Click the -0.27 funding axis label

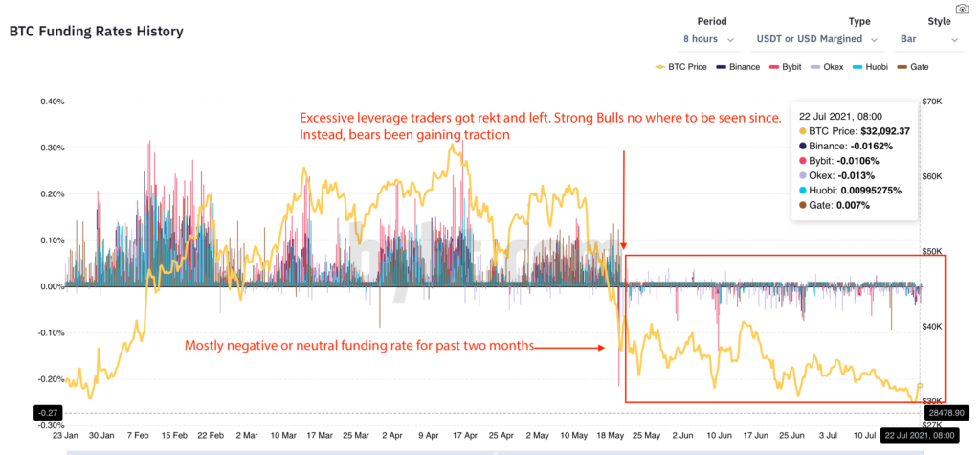46,413
